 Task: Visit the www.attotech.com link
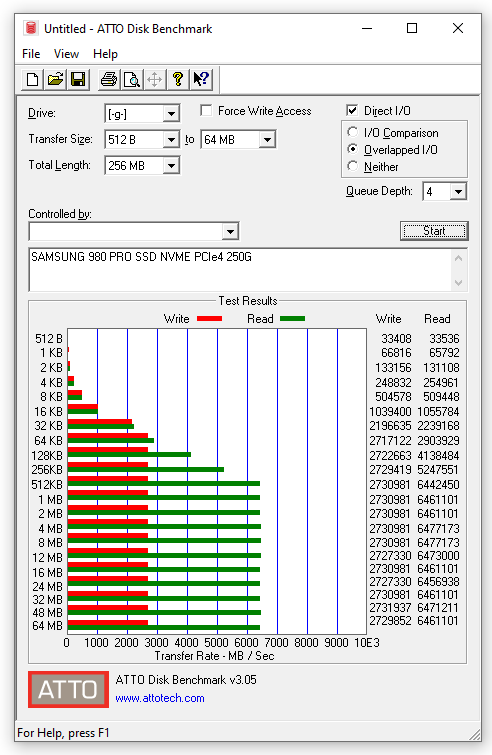pos(160,698)
